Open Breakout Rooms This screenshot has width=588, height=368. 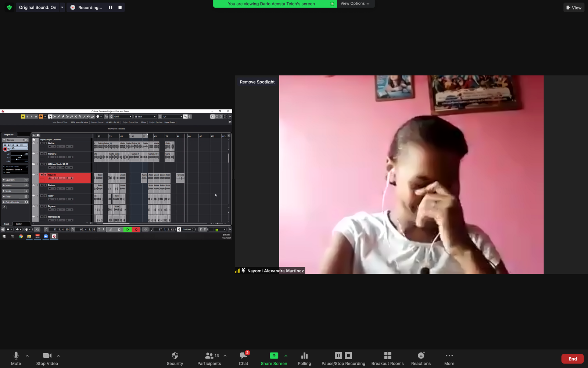387,358
